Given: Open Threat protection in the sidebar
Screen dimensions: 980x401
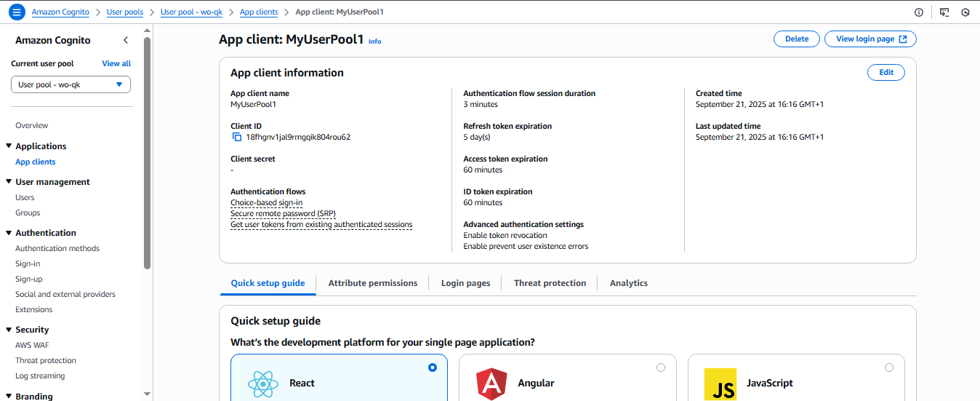Looking at the screenshot, I should 46,361.
